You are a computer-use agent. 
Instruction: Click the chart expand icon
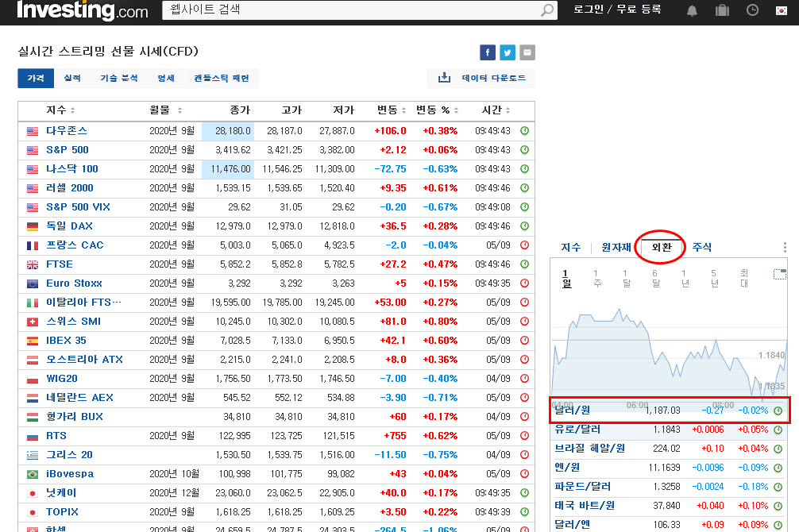(780, 274)
